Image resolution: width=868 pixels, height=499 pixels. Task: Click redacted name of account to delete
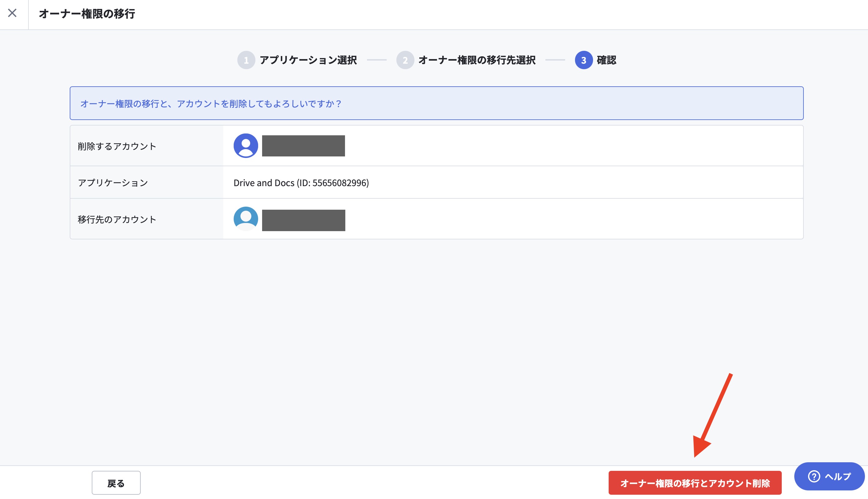303,146
